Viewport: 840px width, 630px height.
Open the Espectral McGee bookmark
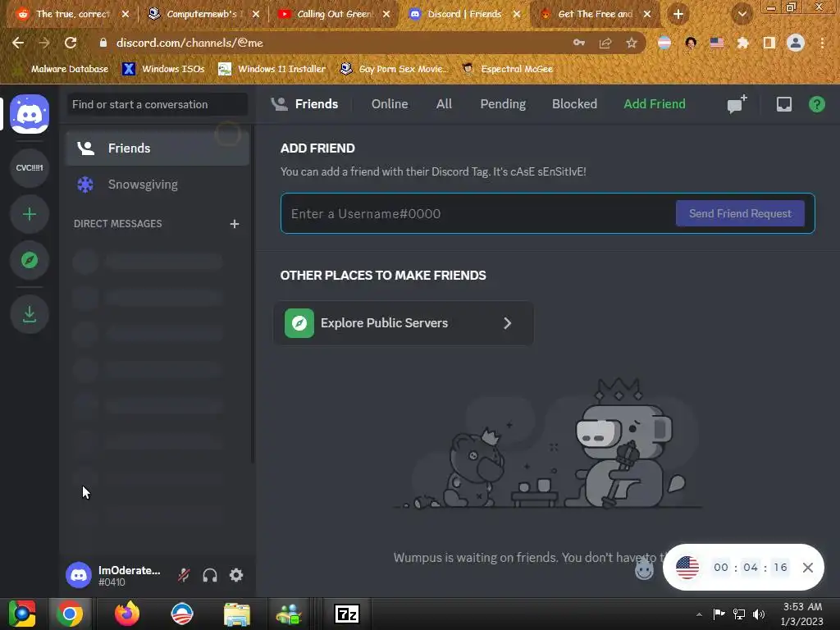coord(508,69)
